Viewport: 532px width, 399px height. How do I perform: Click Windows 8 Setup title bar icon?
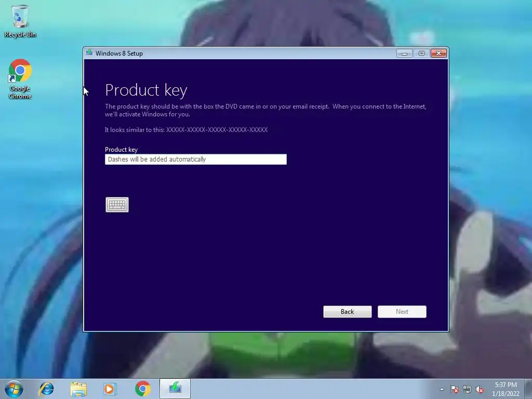coord(89,52)
